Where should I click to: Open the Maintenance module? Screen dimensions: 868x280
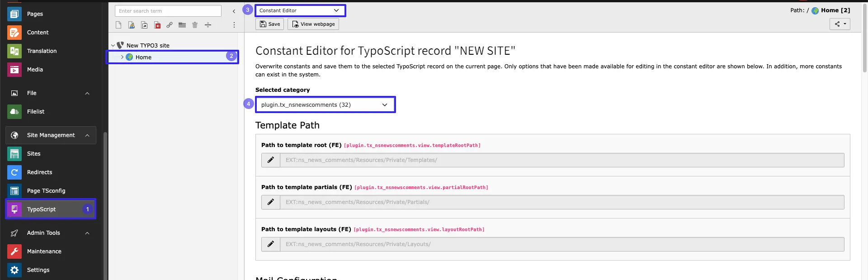51,251
